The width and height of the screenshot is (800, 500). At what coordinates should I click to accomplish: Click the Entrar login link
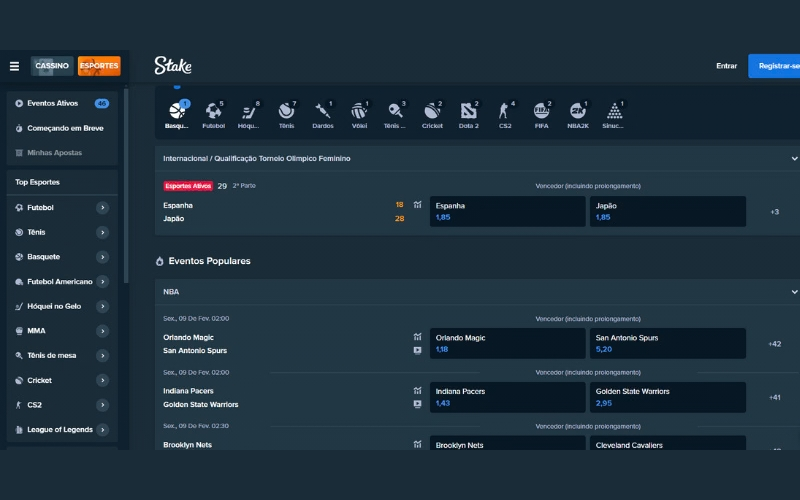(x=726, y=66)
